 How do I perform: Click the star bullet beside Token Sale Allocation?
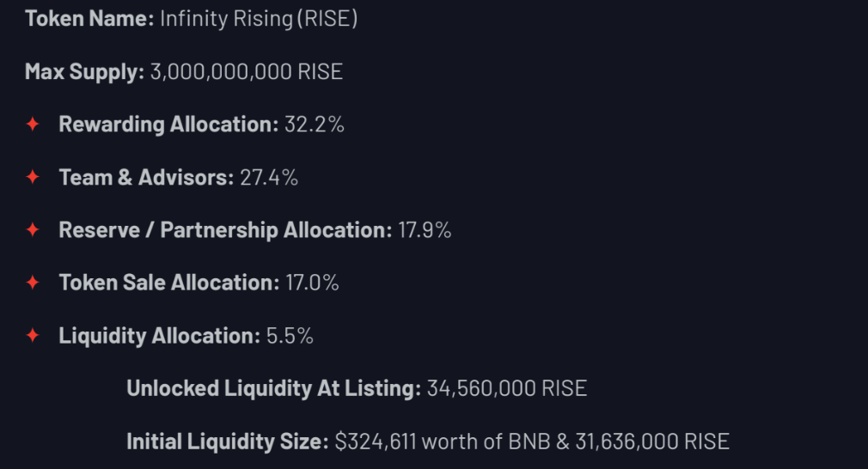(x=33, y=283)
